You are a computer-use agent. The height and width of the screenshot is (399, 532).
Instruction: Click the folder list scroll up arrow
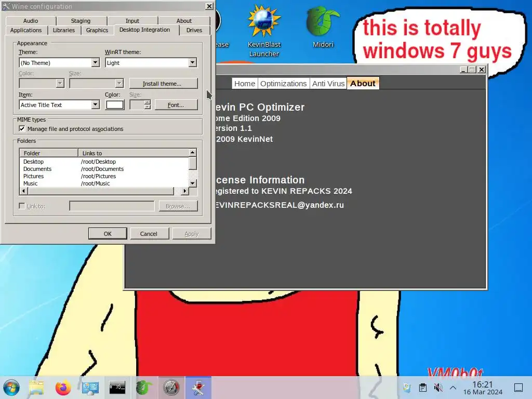point(192,152)
